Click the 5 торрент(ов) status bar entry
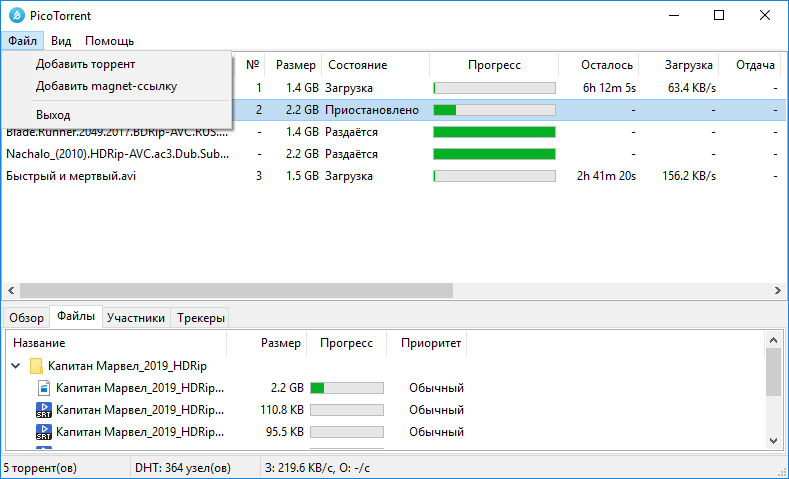 tap(40, 468)
